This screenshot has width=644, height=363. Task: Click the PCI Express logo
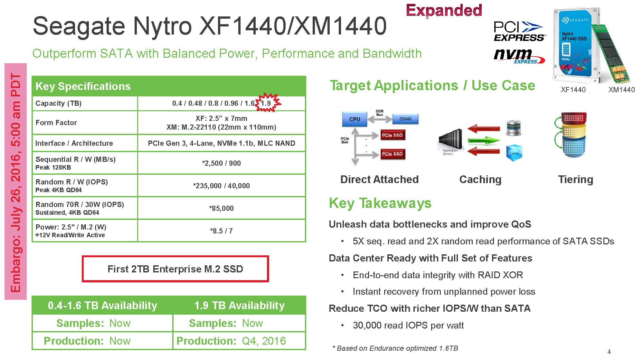[519, 31]
